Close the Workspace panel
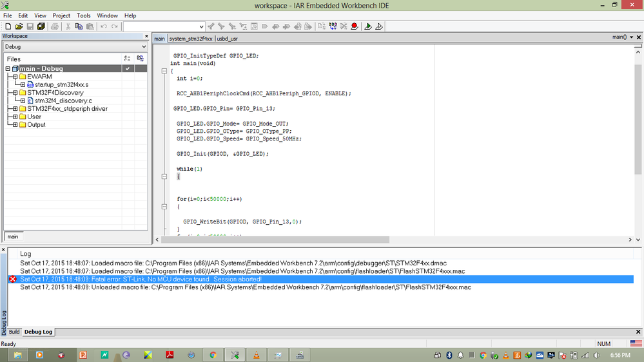This screenshot has width=644, height=362. tap(146, 36)
